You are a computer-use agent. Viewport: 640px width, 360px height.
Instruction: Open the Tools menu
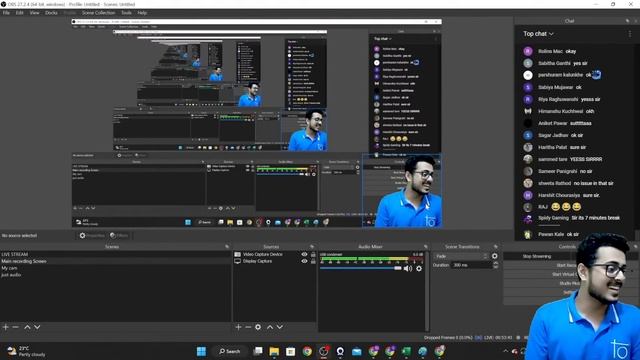[126, 13]
